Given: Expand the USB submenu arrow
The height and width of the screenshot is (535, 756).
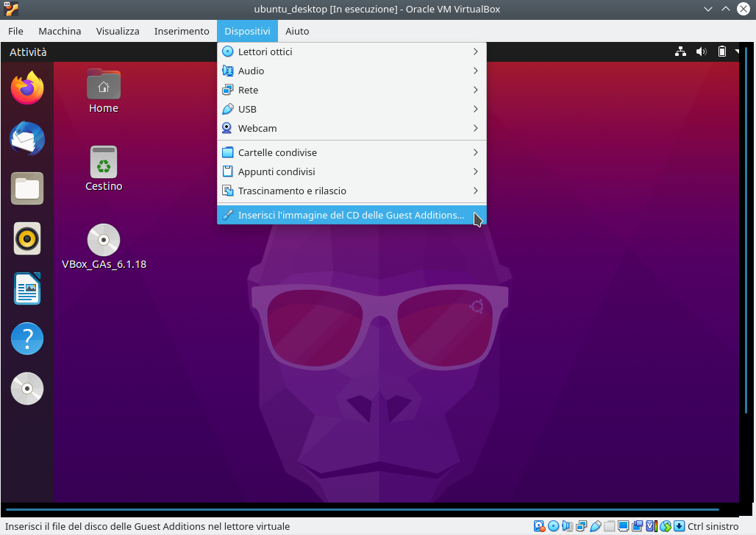Looking at the screenshot, I should (475, 109).
